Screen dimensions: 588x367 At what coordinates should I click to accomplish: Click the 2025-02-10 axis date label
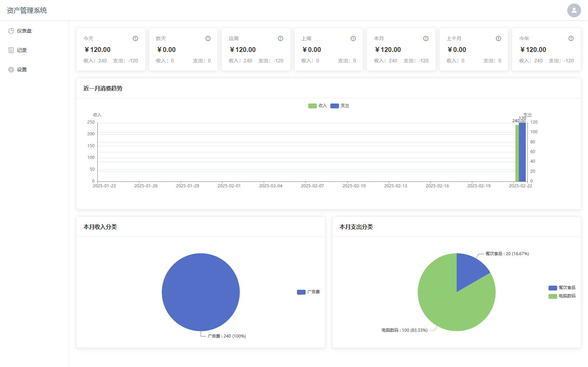[354, 186]
